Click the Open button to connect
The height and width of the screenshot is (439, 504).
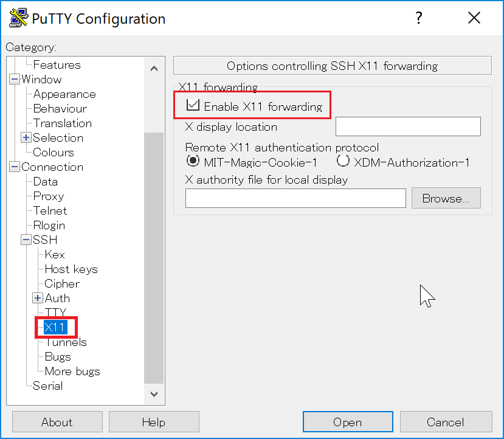click(x=348, y=422)
